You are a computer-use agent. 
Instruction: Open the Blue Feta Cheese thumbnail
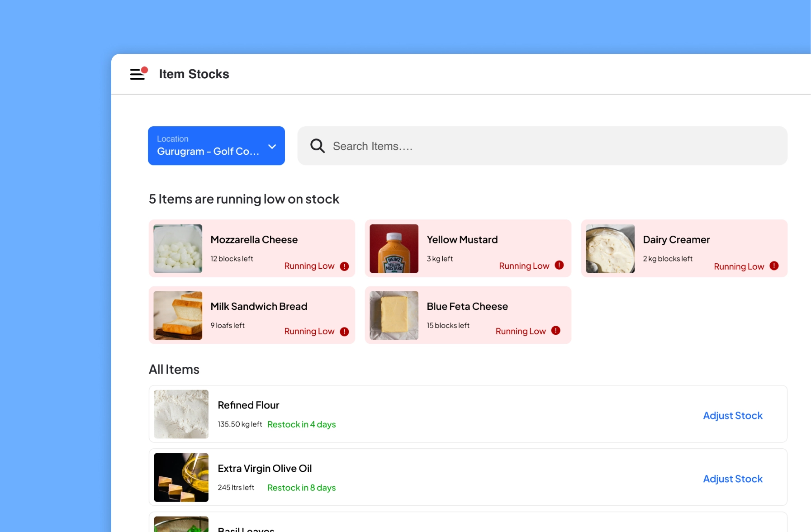(394, 315)
